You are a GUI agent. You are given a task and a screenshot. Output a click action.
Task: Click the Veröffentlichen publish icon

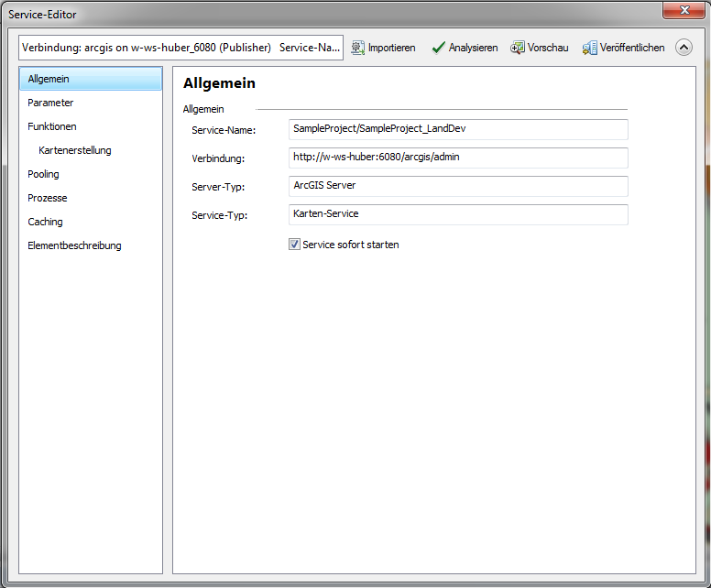pyautogui.click(x=590, y=48)
